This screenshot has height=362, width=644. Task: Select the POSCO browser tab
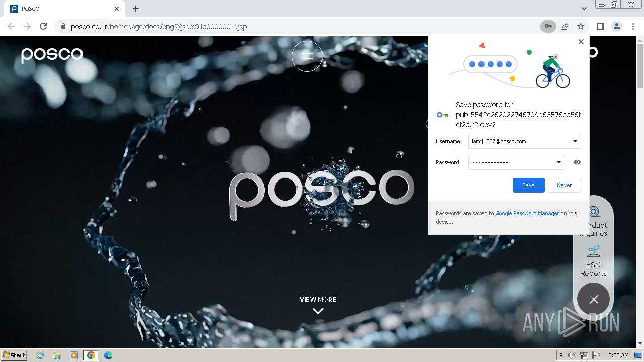(64, 9)
